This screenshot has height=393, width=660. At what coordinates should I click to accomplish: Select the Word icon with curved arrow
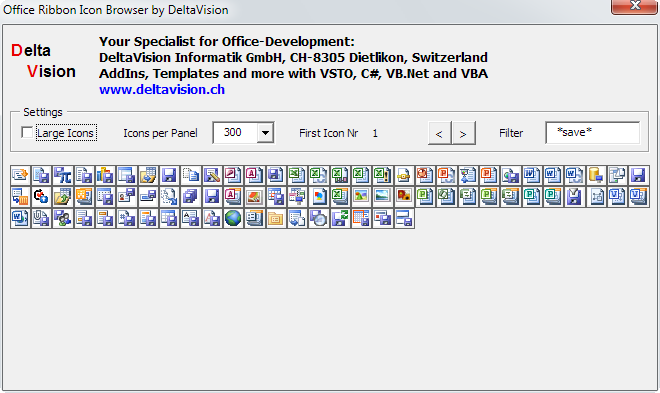pyautogui.click(x=575, y=175)
